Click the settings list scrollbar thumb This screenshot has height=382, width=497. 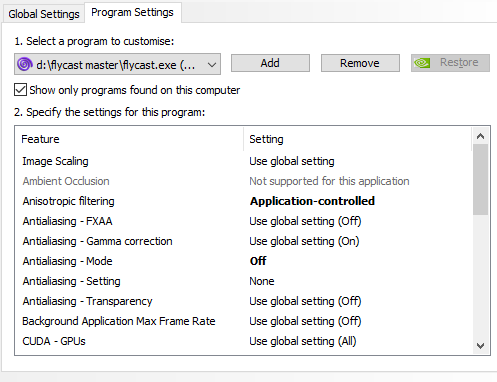[x=480, y=179]
